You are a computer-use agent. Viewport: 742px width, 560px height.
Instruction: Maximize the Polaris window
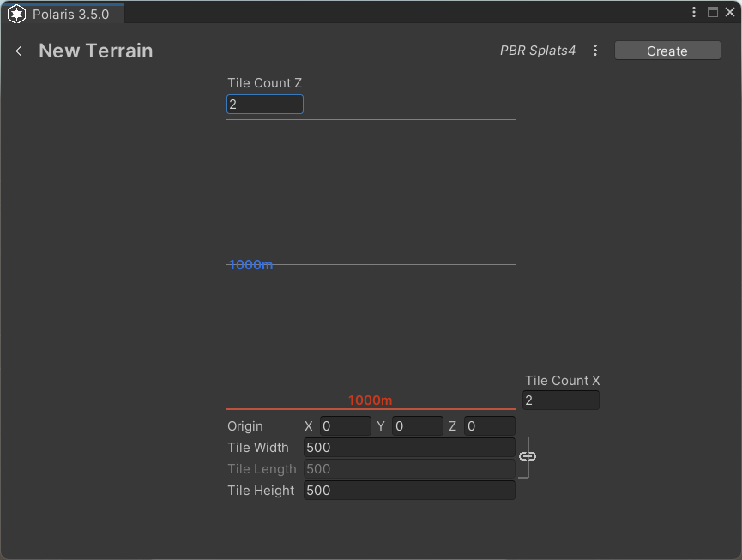click(713, 12)
